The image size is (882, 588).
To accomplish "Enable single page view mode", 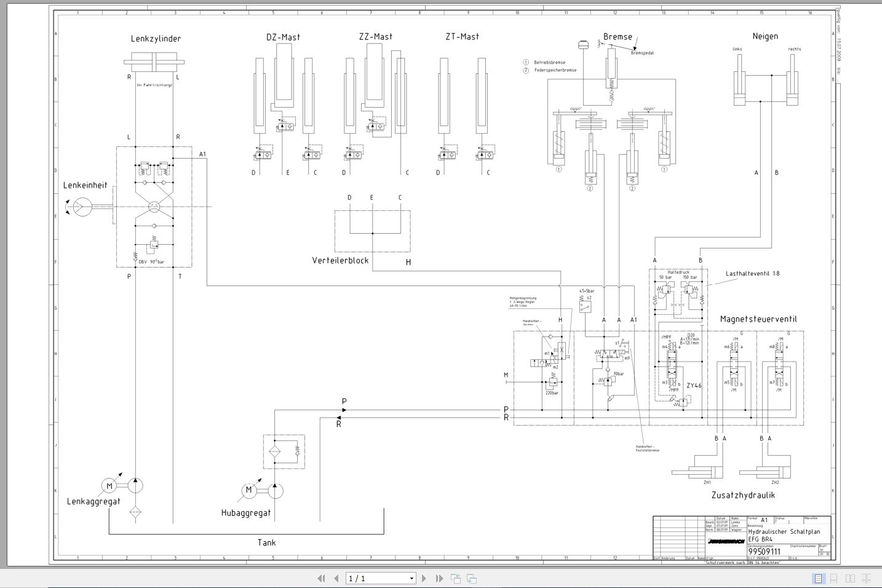I will pos(818,578).
